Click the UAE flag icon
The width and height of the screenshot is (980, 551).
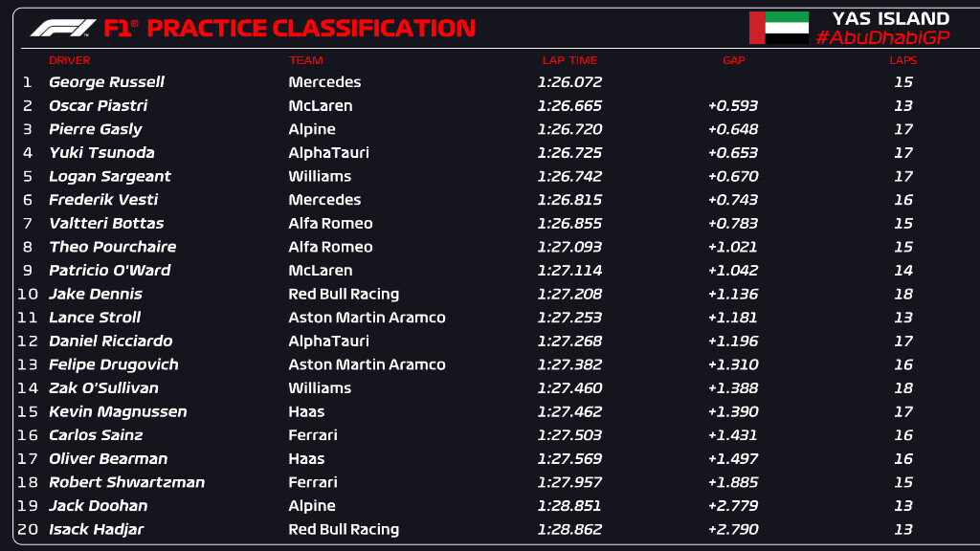point(778,28)
